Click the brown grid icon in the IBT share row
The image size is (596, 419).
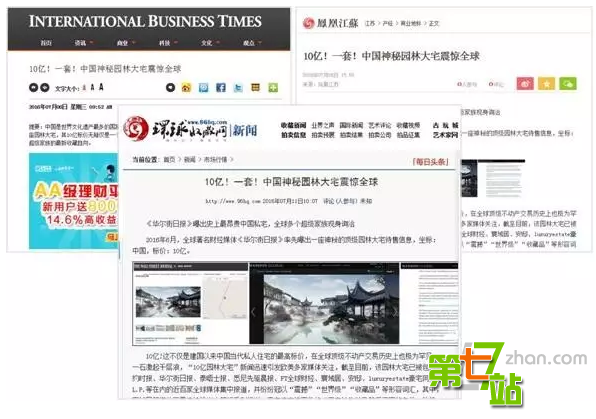[x=255, y=88]
